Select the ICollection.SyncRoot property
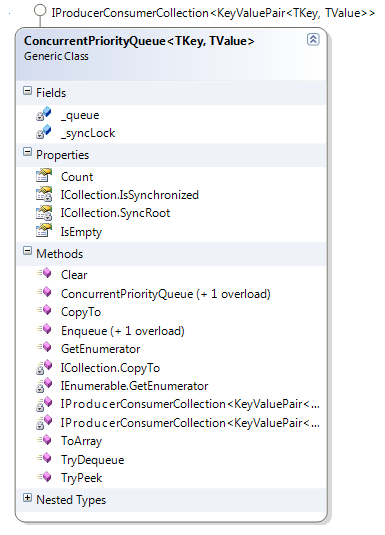The width and height of the screenshot is (385, 535). click(x=115, y=213)
